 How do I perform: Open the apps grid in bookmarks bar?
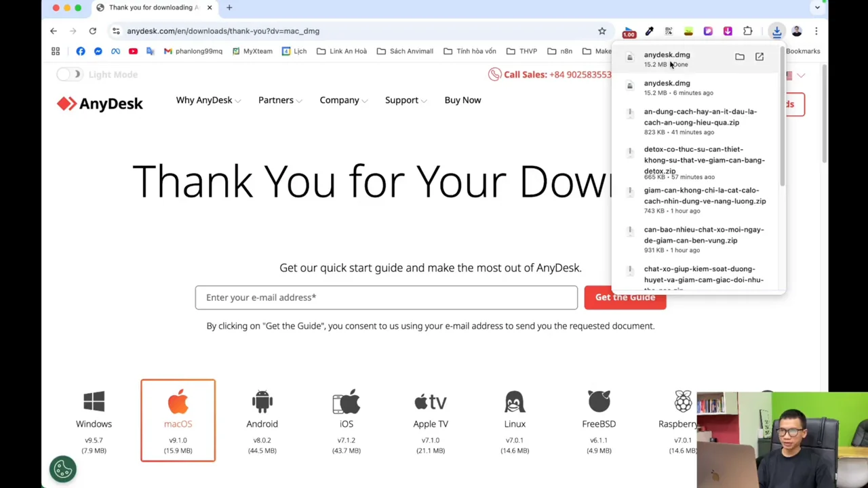(x=56, y=52)
